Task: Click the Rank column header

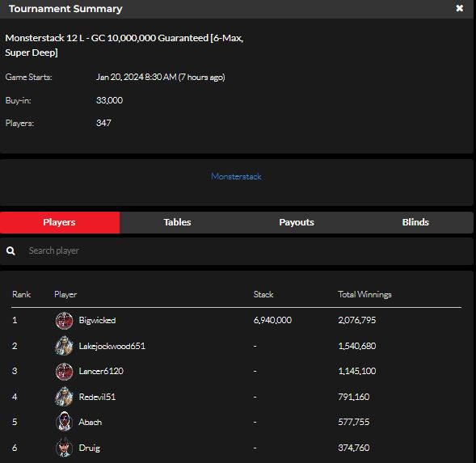Action: 21,294
